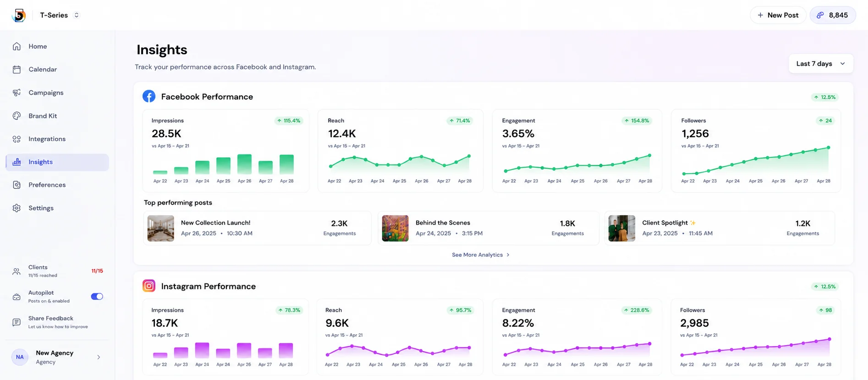Viewport: 868px width, 380px height.
Task: Click Instagram Impressions 78.3% badge
Action: [289, 310]
